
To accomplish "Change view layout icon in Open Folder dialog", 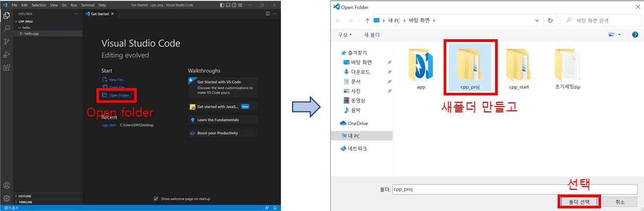I will click(612, 35).
